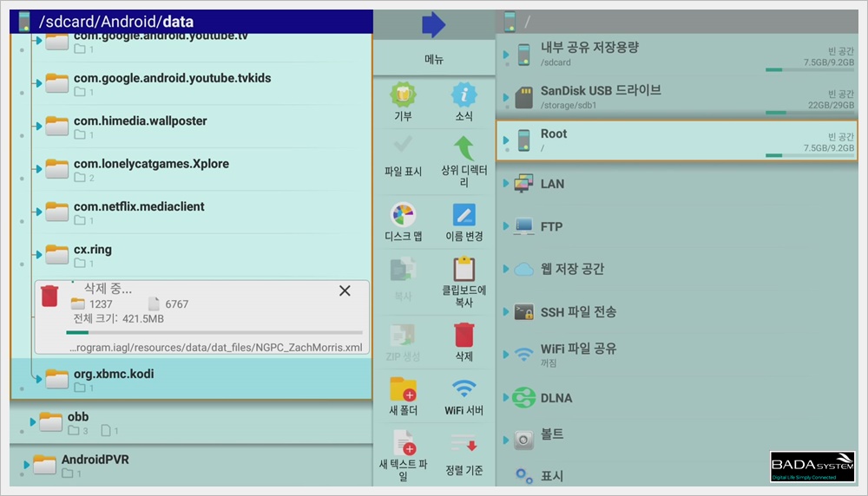The height and width of the screenshot is (496, 868).
Task: Click the /sdcard/Android/data path header
Action: click(x=191, y=22)
